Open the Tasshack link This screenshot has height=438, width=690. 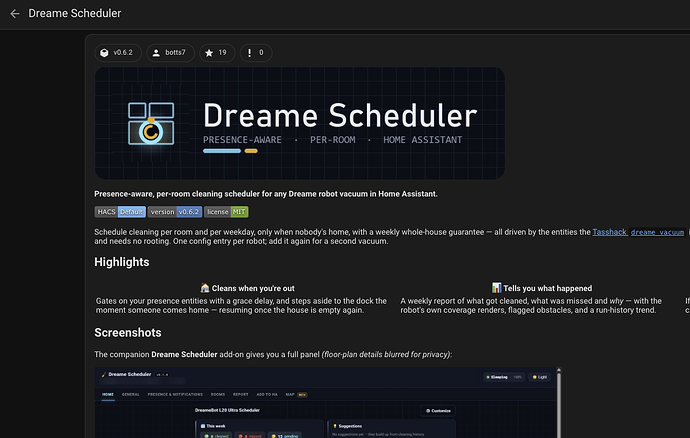pyautogui.click(x=609, y=232)
